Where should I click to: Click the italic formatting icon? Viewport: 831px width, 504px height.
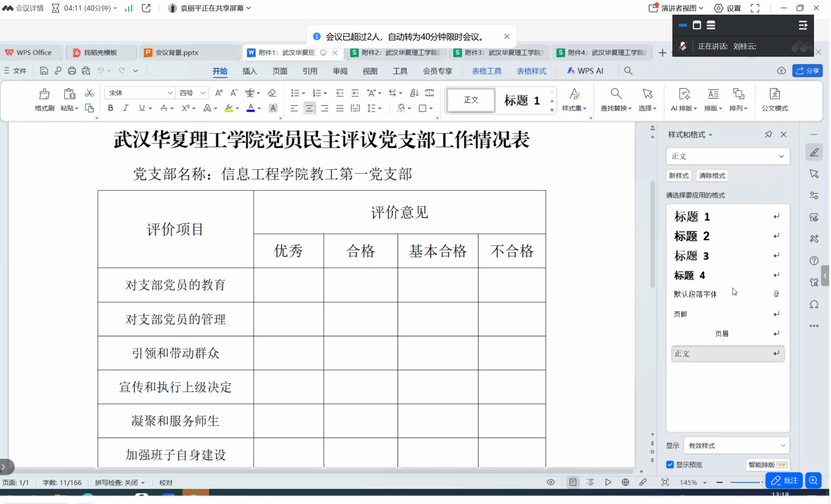[126, 108]
